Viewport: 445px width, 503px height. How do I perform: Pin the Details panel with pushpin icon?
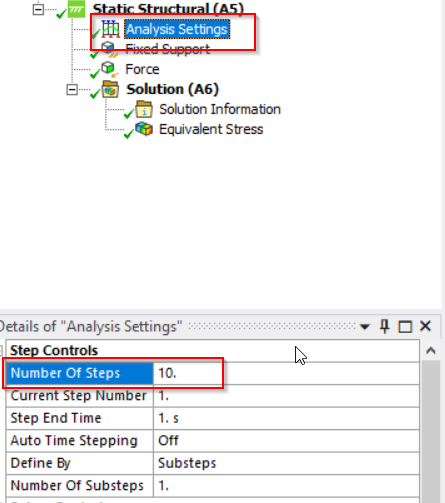385,326
